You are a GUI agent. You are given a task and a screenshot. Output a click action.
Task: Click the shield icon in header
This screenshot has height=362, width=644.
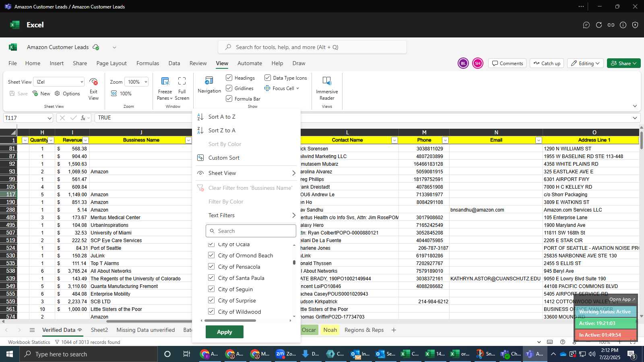pyautogui.click(x=635, y=25)
